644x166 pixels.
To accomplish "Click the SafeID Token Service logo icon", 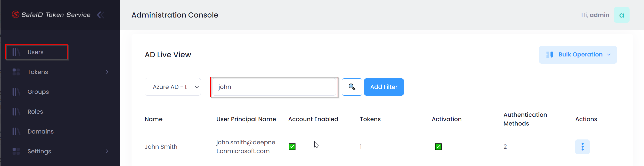I will [x=15, y=14].
